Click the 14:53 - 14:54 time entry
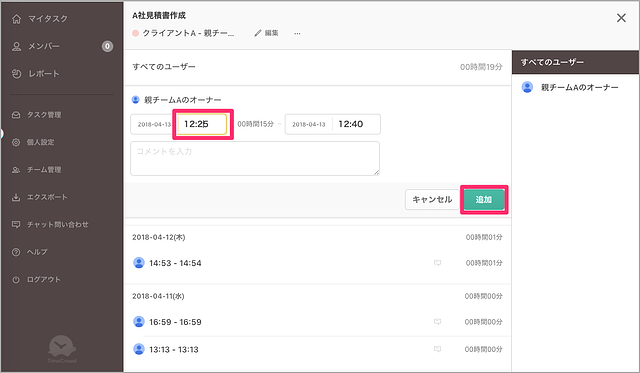640x373 pixels. pos(175,263)
